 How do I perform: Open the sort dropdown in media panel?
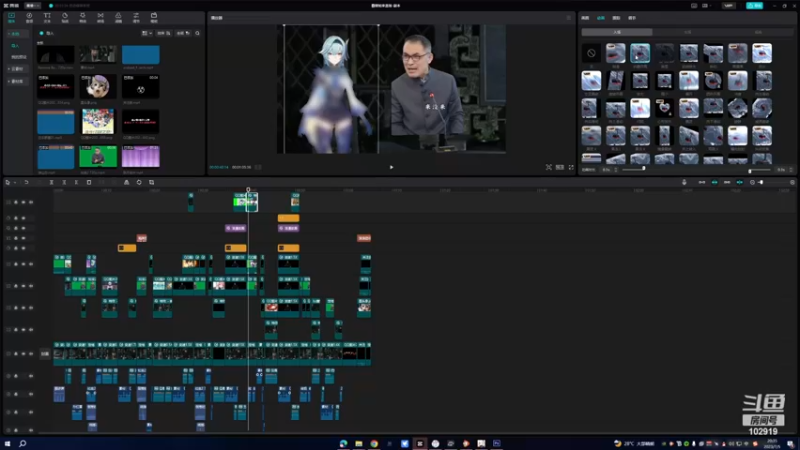(163, 33)
